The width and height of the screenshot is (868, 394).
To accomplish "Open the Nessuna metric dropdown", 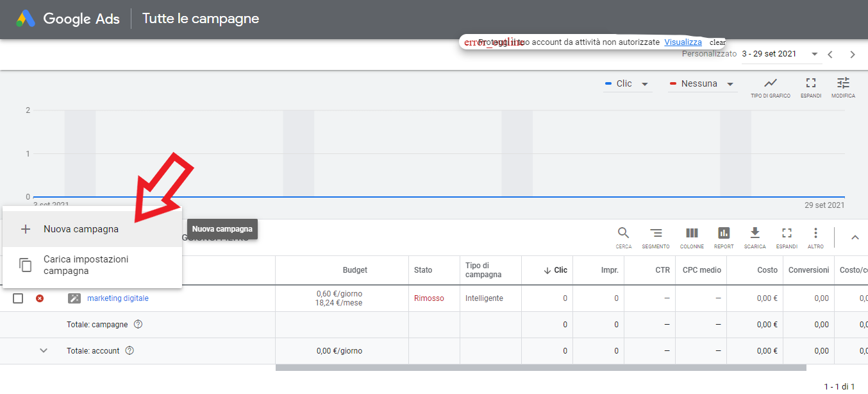I will [x=701, y=84].
